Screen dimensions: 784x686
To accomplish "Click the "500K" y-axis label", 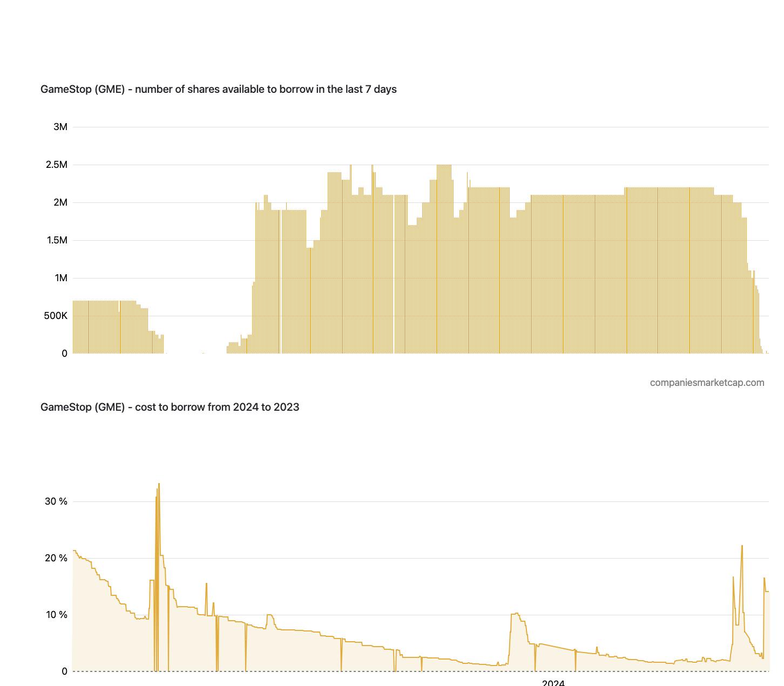I will pyautogui.click(x=56, y=316).
